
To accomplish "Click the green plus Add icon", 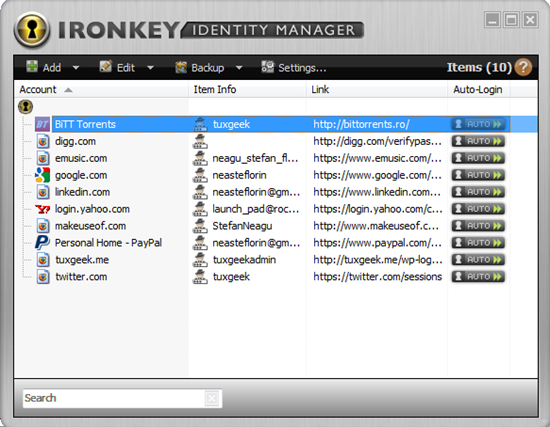I will pos(32,66).
